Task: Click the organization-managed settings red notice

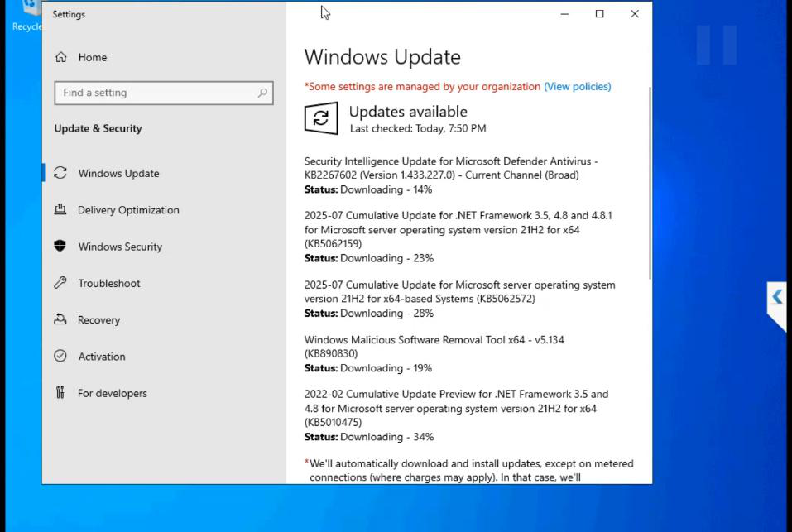Action: pyautogui.click(x=422, y=86)
